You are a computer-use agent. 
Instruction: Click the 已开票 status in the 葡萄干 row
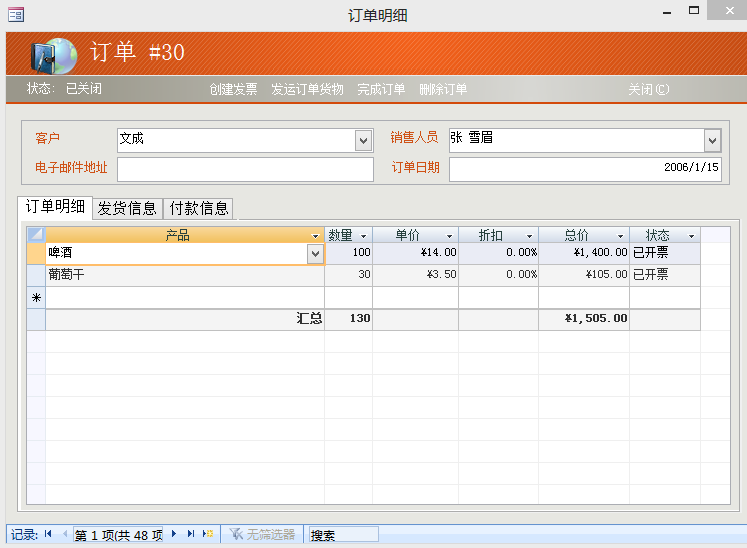click(665, 275)
